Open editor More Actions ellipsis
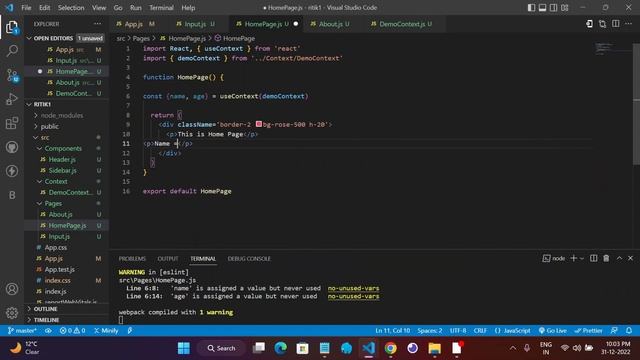 click(x=628, y=24)
